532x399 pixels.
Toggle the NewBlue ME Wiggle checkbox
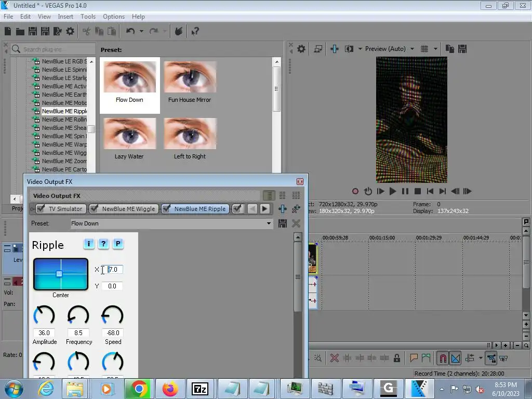click(95, 209)
